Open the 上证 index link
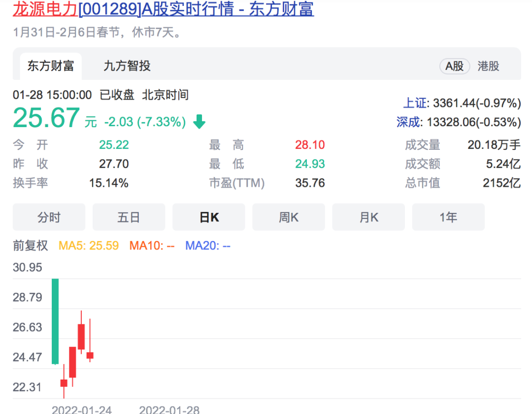Viewport: 532px width, 414px height. tap(416, 103)
